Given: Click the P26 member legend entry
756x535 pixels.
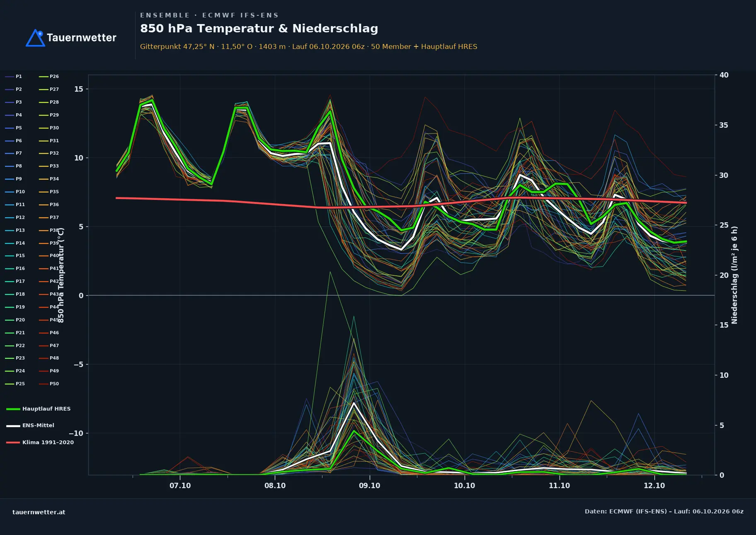Looking at the screenshot, I should coord(49,77).
